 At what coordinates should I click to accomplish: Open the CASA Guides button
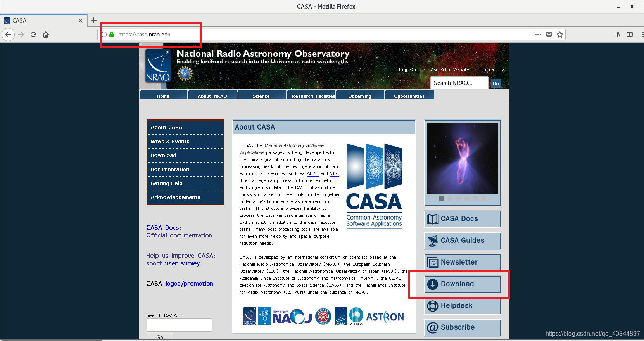pyautogui.click(x=463, y=241)
